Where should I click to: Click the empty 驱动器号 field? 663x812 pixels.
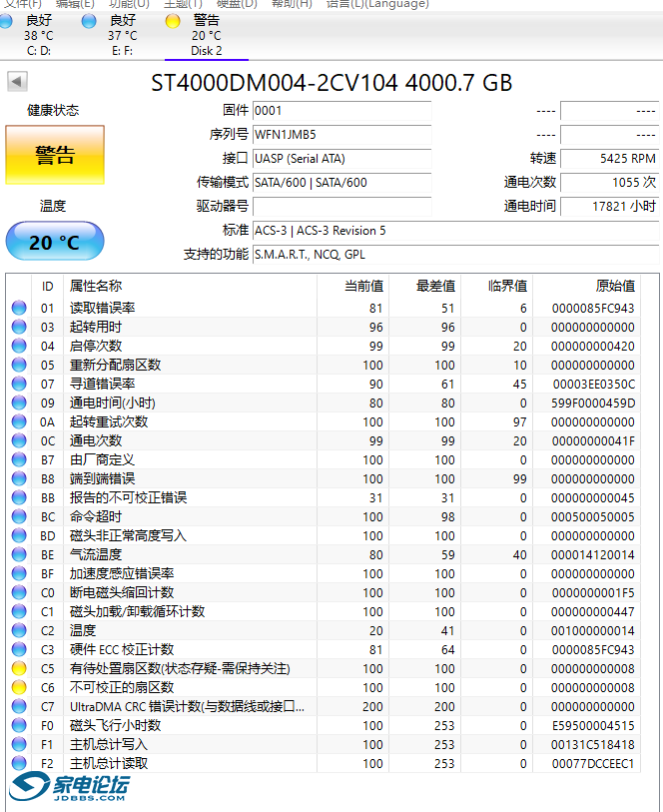click(x=342, y=206)
